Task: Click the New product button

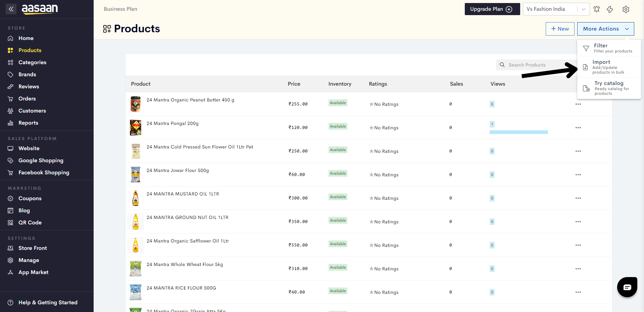Action: 560,29
